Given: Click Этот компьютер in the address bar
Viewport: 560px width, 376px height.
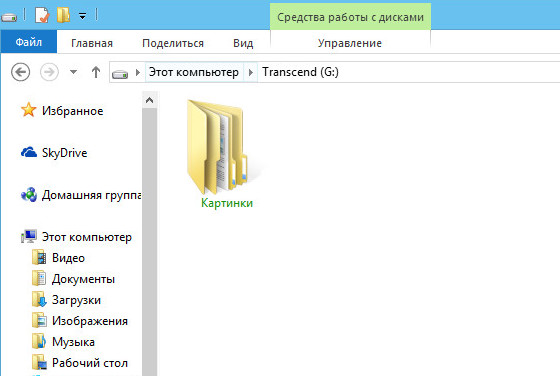Looking at the screenshot, I should pyautogui.click(x=194, y=72).
